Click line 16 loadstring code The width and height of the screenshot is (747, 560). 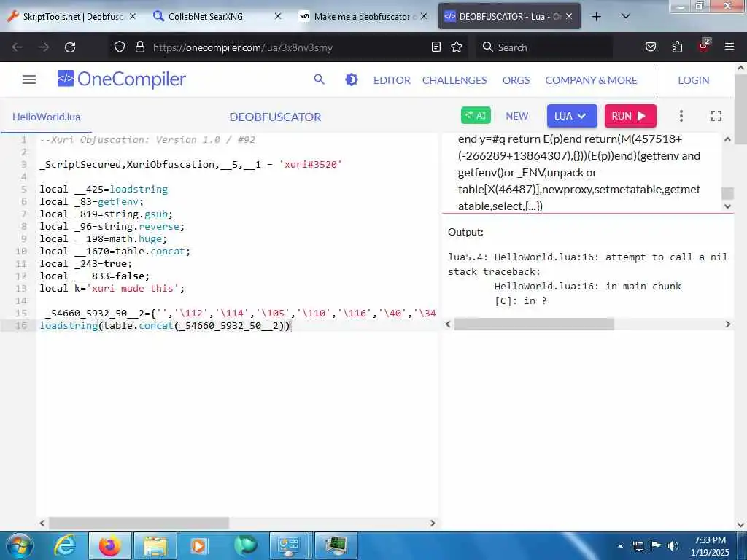pyautogui.click(x=165, y=326)
